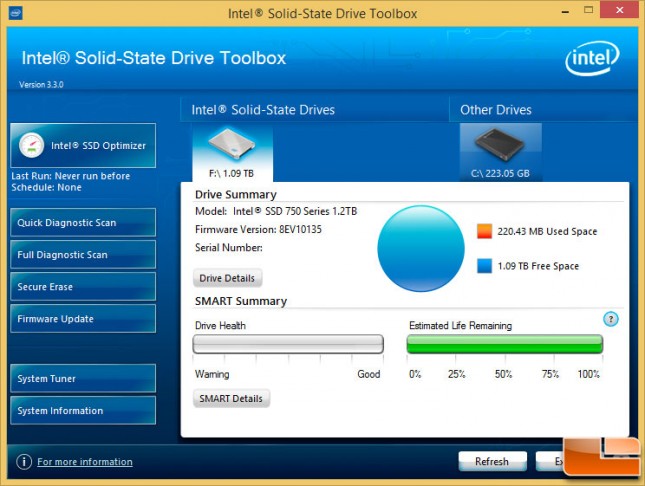The width and height of the screenshot is (645, 486).
Task: Refresh the drive data
Action: [492, 461]
